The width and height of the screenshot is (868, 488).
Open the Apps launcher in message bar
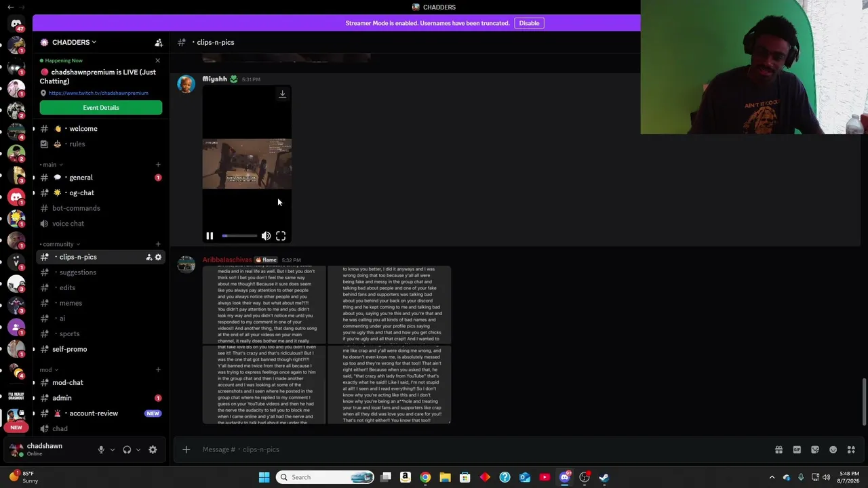click(851, 449)
